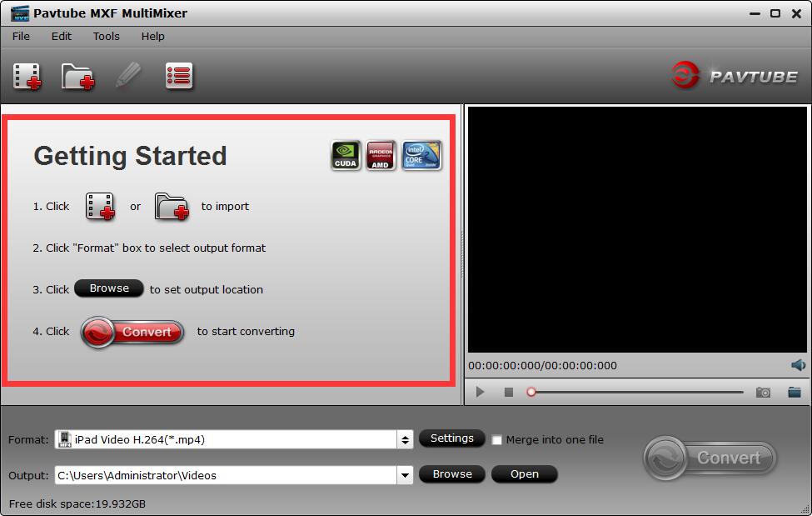Expand the Output path dropdown arrow
Screen dimensions: 812x516
point(406,474)
